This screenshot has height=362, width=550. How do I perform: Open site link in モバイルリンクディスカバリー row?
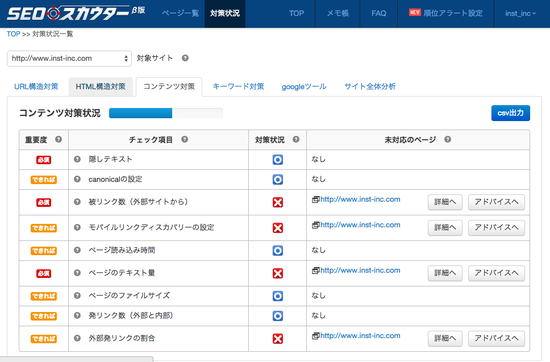360,225
